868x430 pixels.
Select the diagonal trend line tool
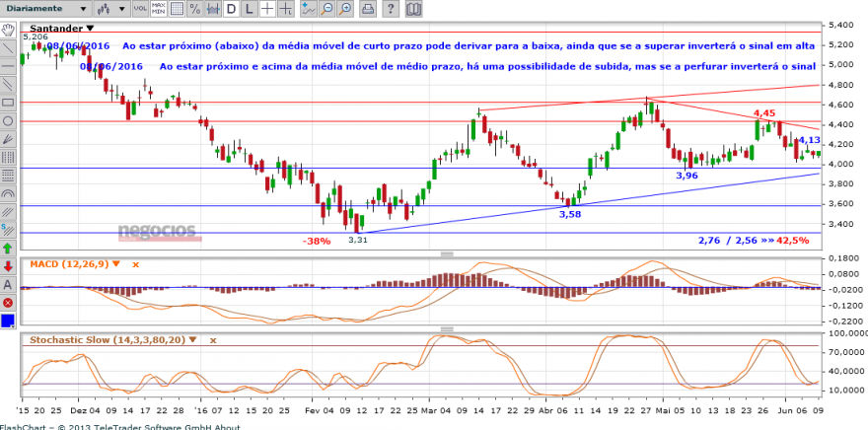[x=8, y=47]
